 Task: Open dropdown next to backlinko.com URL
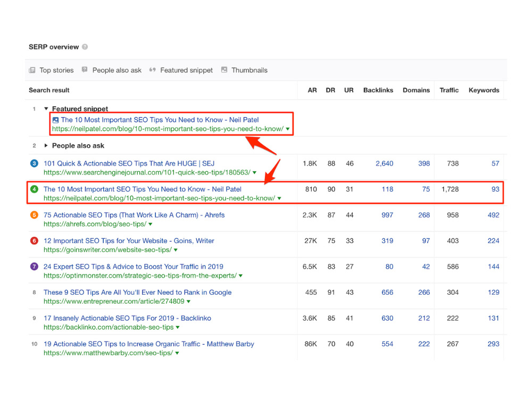pos(178,327)
